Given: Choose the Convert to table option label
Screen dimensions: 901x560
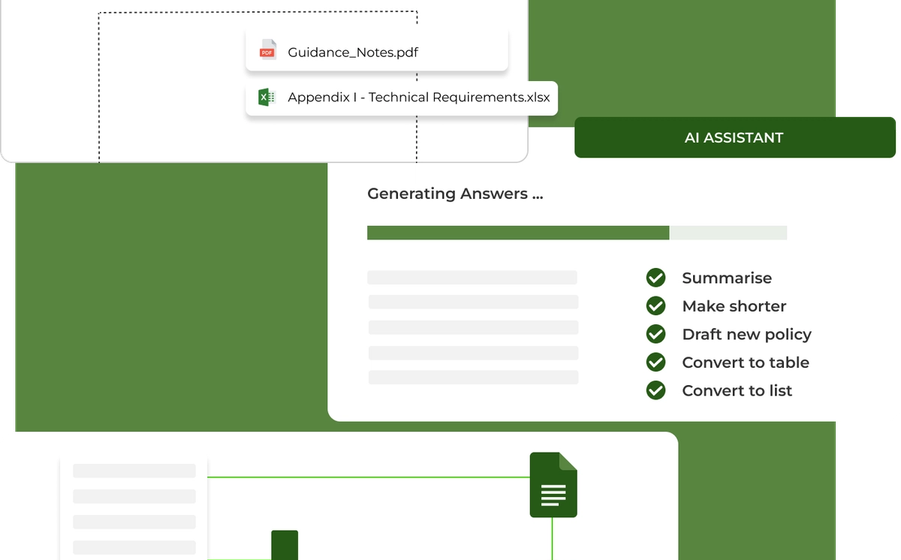Looking at the screenshot, I should point(745,362).
